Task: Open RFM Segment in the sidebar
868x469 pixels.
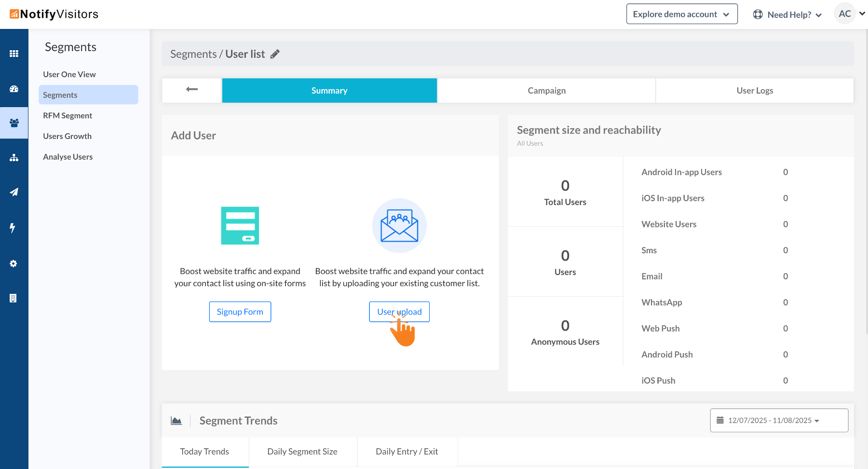Action: coord(68,116)
